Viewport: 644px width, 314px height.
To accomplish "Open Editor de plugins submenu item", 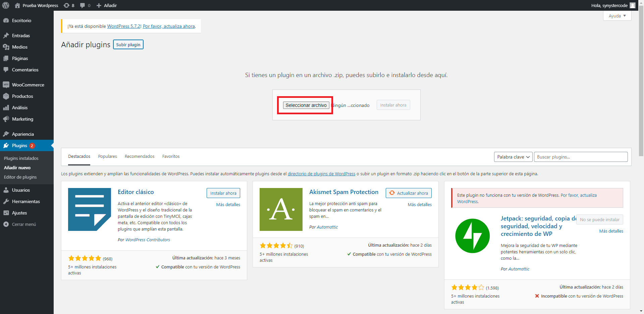I will [x=20, y=177].
